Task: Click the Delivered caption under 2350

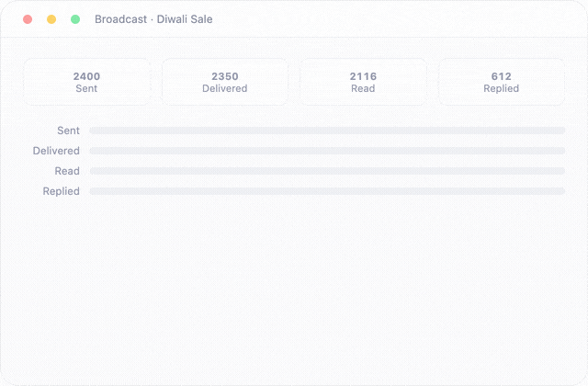Action: point(224,88)
